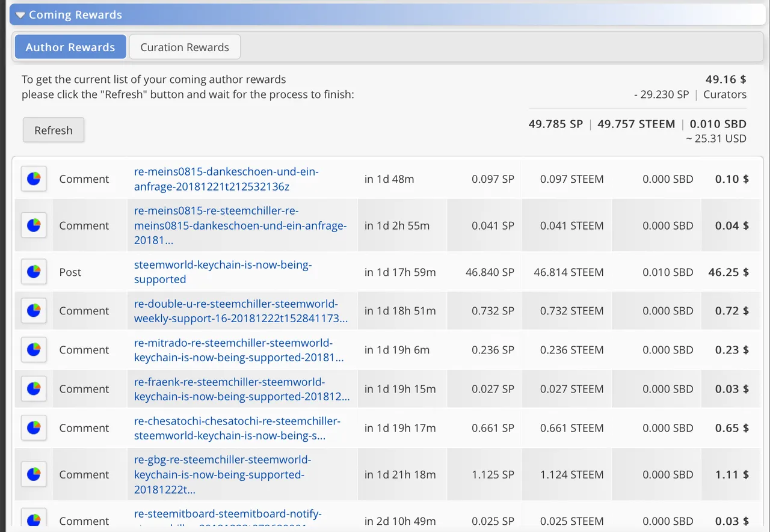
Task: Click the '~ 25.31 USD' estimate
Action: (716, 138)
